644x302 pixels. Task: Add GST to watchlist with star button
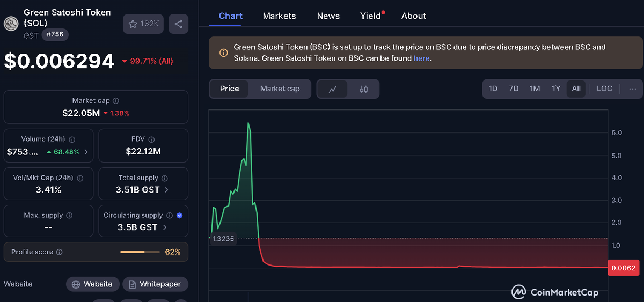[143, 24]
